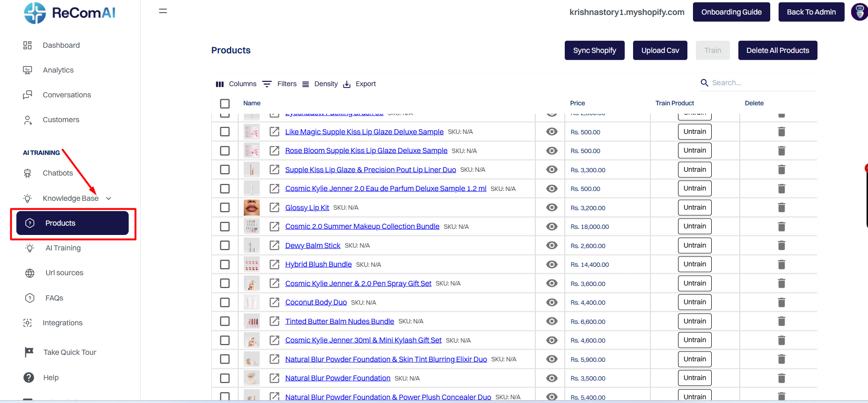Viewport: 868px width, 403px height.
Task: Delete Glossy Lip Kit with trash icon
Action: 781,207
